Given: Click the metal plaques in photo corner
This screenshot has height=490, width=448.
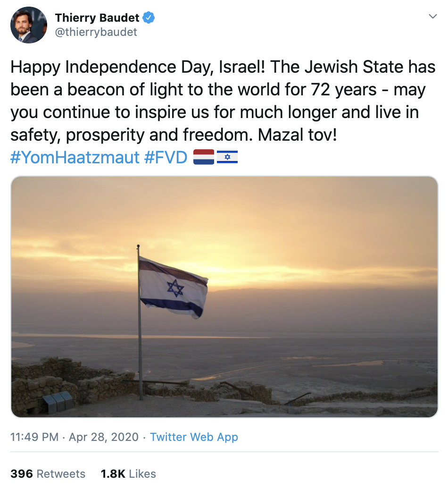Looking at the screenshot, I should 58,402.
